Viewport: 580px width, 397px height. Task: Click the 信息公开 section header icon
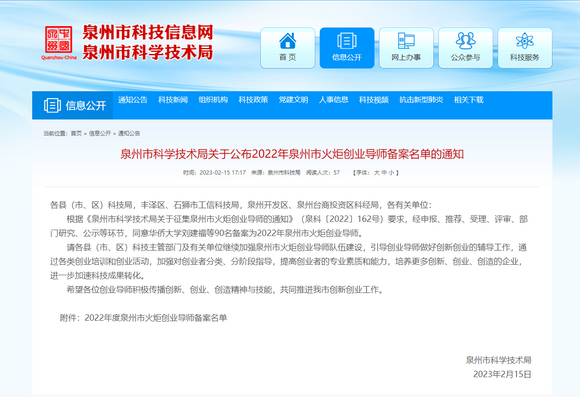point(52,105)
